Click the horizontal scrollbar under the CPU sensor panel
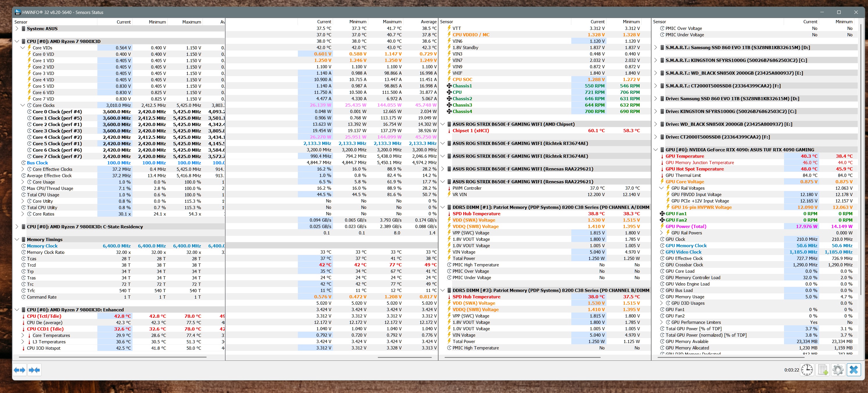Image resolution: width=868 pixels, height=393 pixels. pos(112,357)
